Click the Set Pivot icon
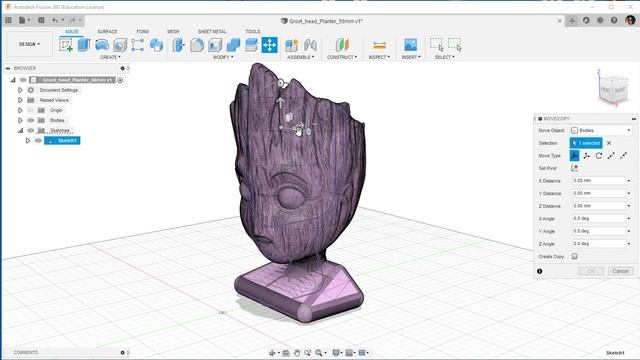This screenshot has width=640, height=360. pyautogui.click(x=574, y=168)
